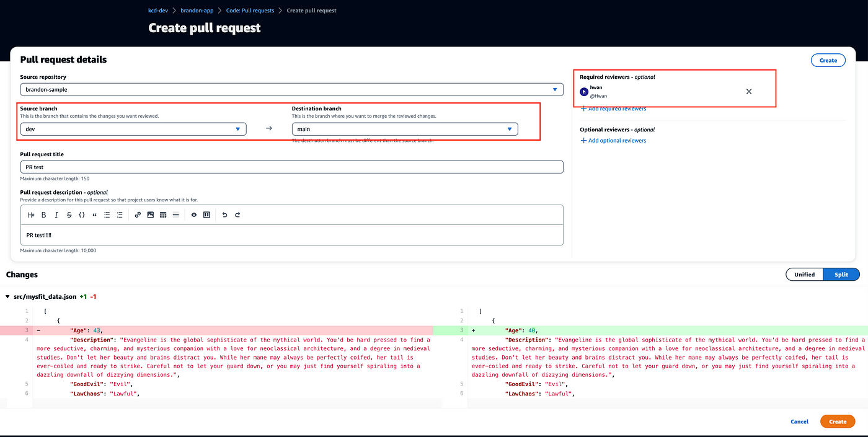Apply italic formatting in description toolbar

pyautogui.click(x=56, y=215)
